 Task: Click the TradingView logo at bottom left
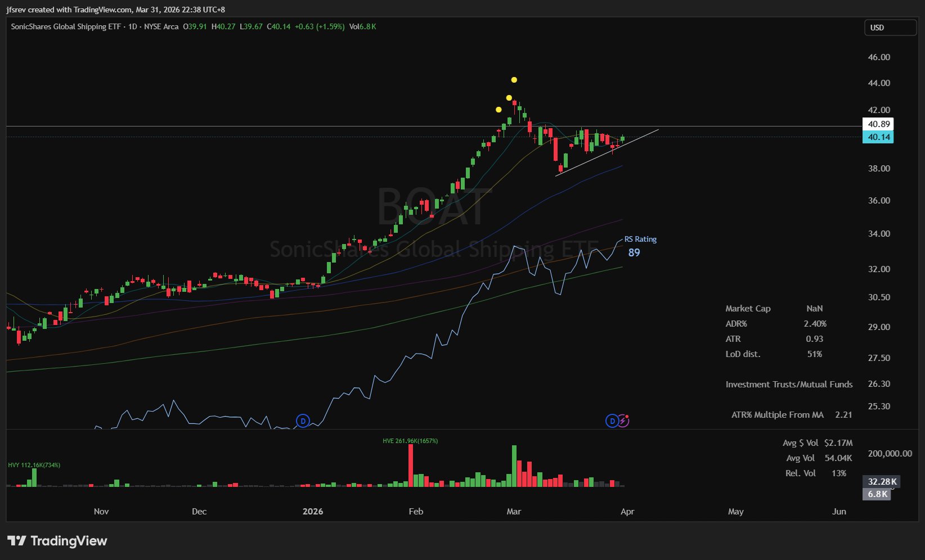pos(57,541)
